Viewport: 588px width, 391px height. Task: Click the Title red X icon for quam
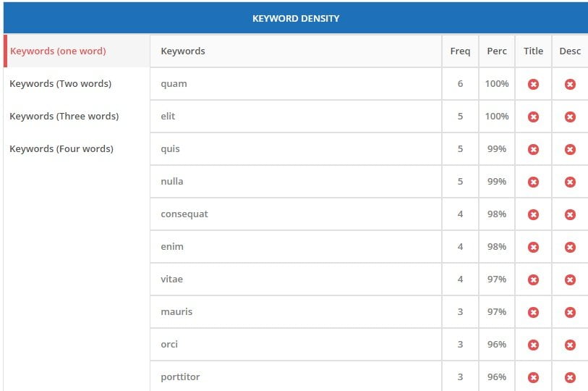point(533,84)
